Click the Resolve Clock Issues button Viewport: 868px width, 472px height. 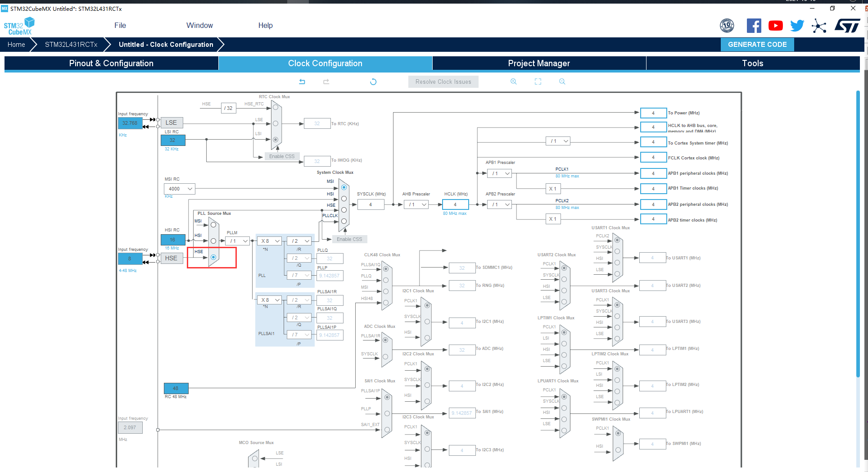coord(443,82)
